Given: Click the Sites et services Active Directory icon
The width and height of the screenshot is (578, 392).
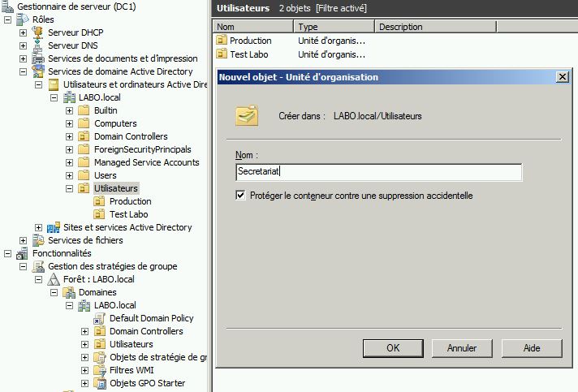Looking at the screenshot, I should pos(54,228).
